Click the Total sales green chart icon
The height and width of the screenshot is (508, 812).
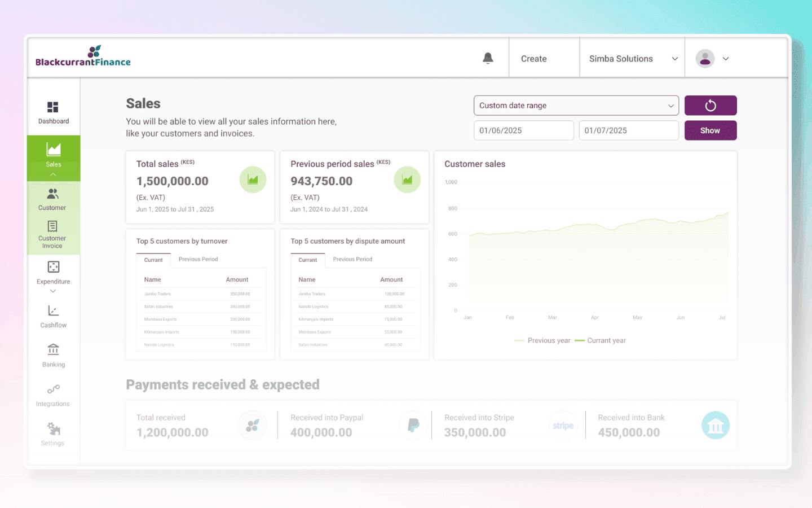click(x=253, y=179)
